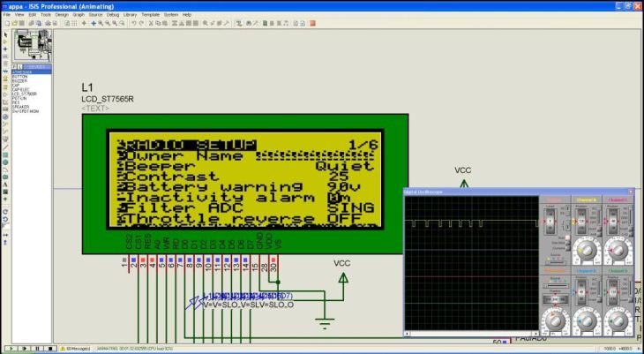
Task: Select the 2D circle drawing tool
Action: click(6, 162)
